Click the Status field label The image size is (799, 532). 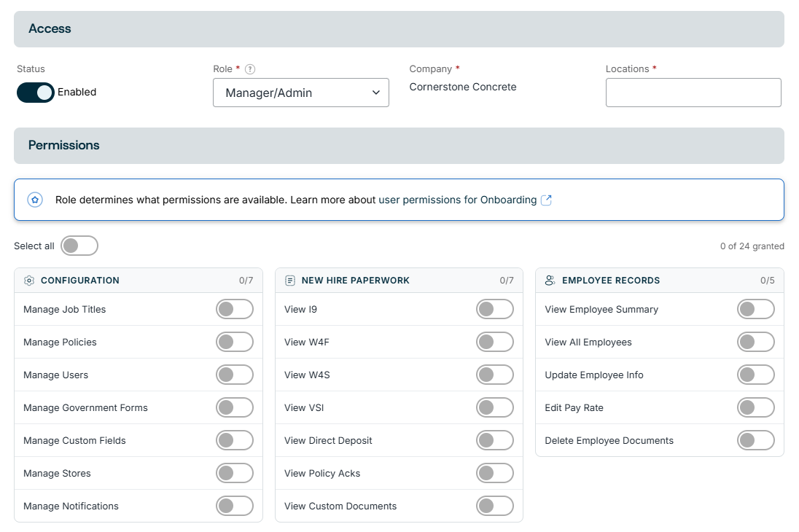31,69
